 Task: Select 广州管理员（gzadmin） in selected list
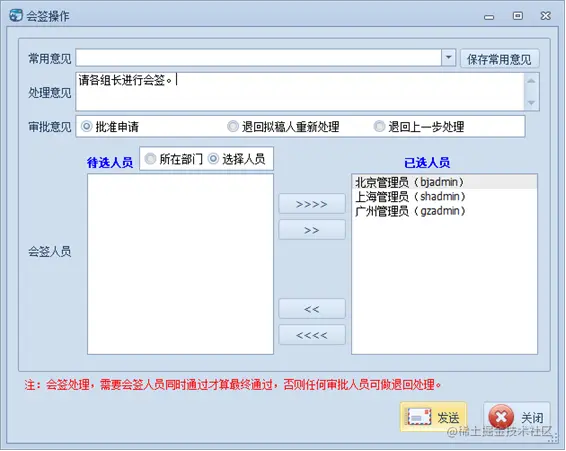coord(444,211)
